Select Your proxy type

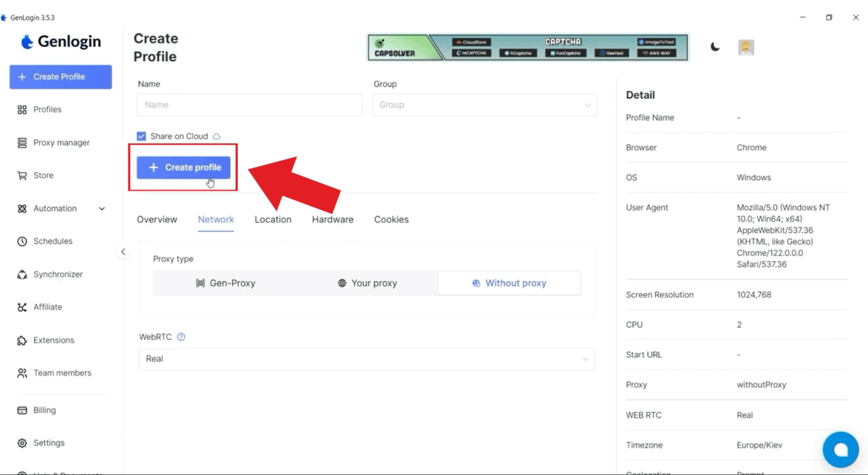(x=367, y=283)
